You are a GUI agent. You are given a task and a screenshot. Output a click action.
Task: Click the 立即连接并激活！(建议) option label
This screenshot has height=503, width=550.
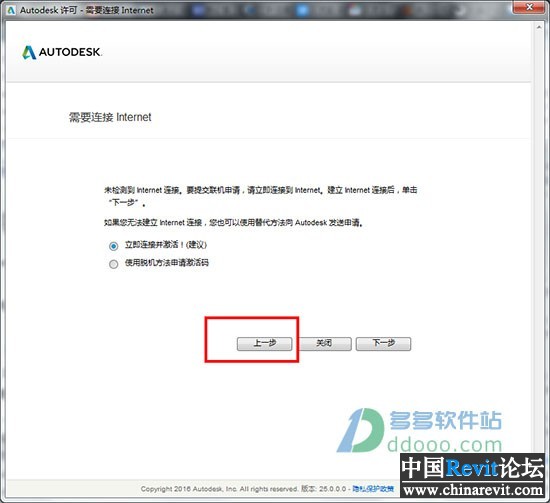coord(166,244)
